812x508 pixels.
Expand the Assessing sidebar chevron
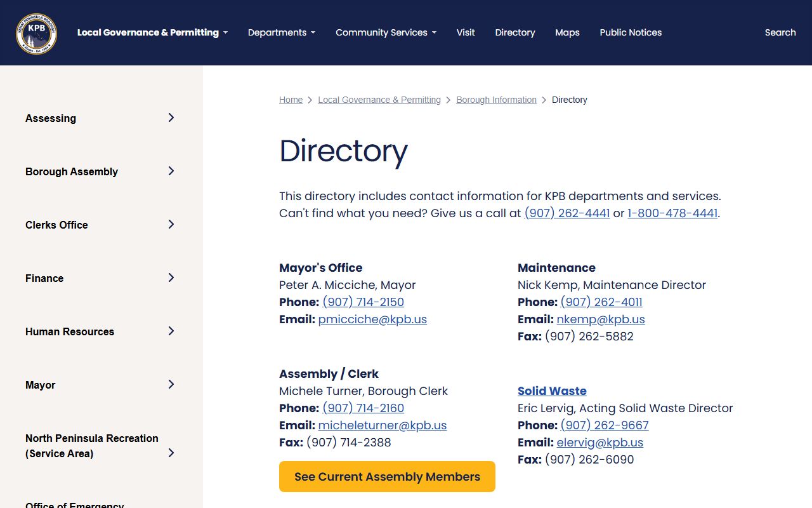click(x=171, y=117)
